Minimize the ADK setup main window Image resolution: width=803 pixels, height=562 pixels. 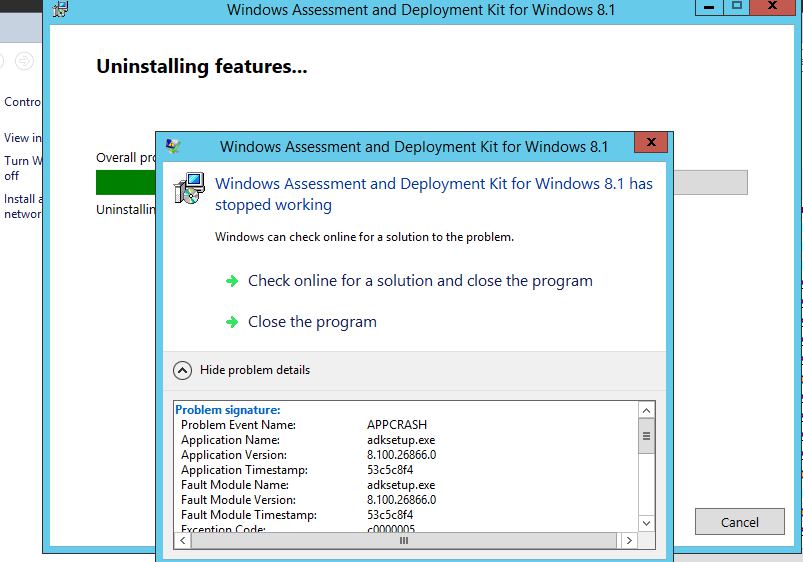point(709,7)
